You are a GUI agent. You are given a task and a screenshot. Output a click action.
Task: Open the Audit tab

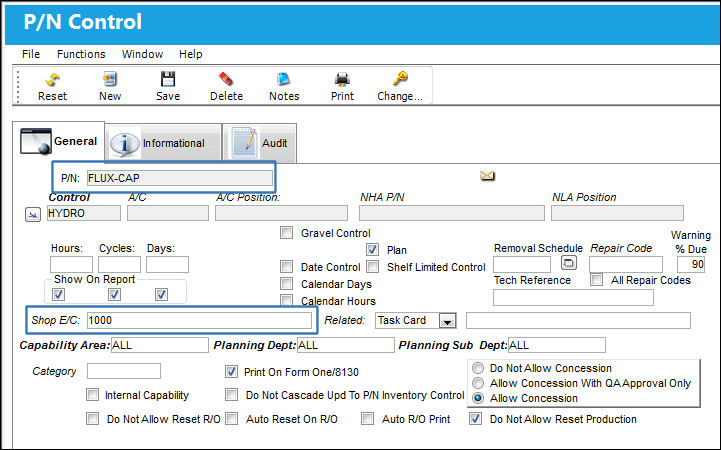tap(260, 143)
